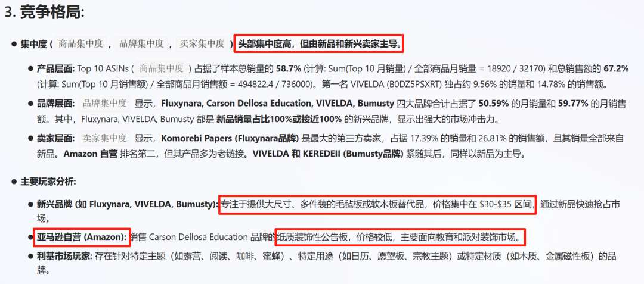
Task: Click the 品牌集中度 tag in the 集中度 heading line
Action: [142, 44]
